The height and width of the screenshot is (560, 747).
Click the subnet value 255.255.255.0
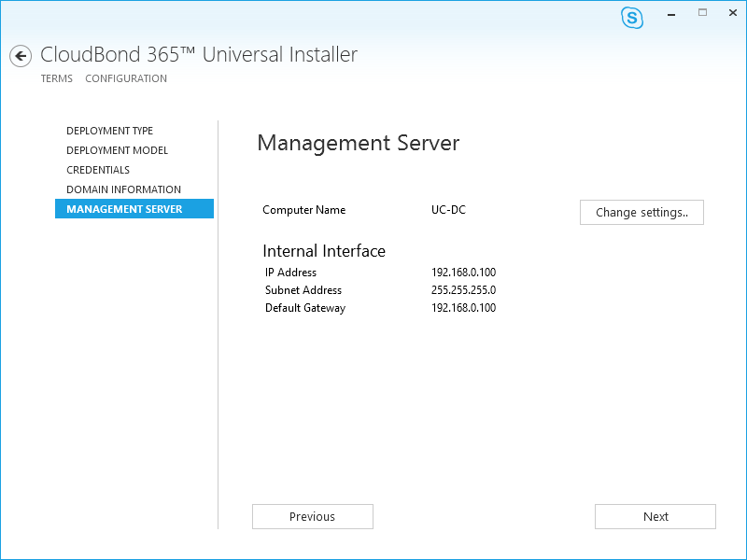coord(463,290)
